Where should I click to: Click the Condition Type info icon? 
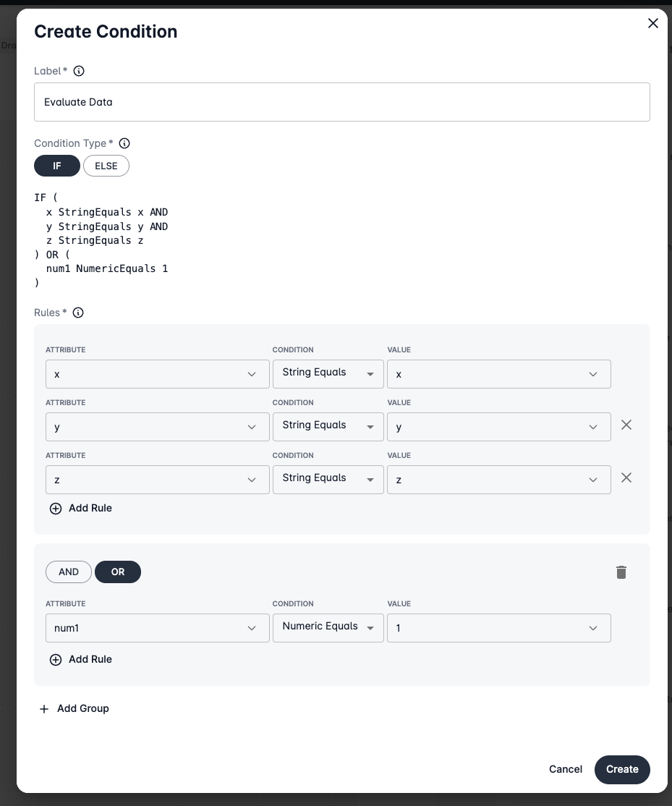tap(124, 143)
